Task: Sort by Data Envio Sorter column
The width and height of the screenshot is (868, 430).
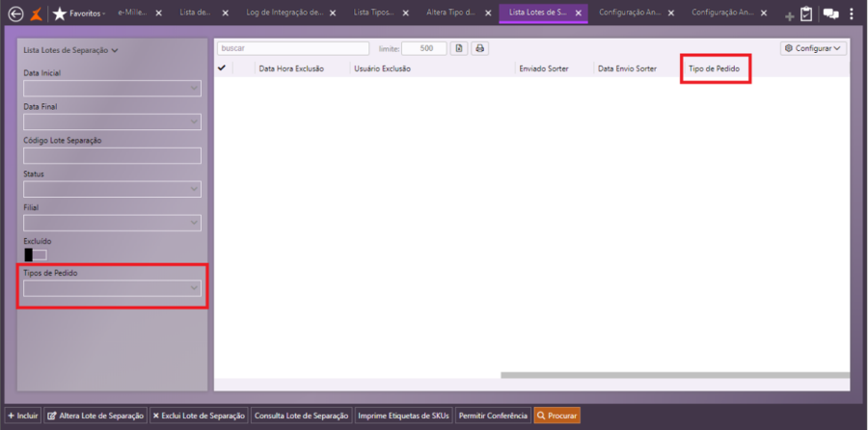Action: (x=627, y=68)
